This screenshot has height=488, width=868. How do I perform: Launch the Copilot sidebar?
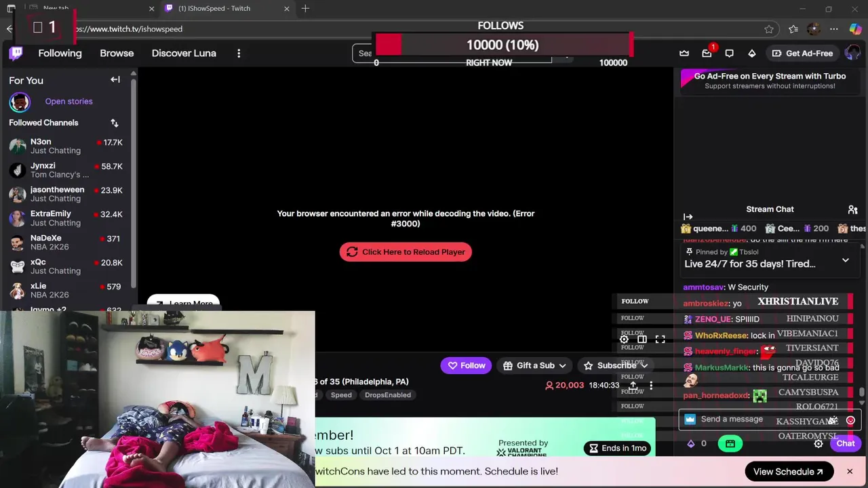tap(856, 29)
